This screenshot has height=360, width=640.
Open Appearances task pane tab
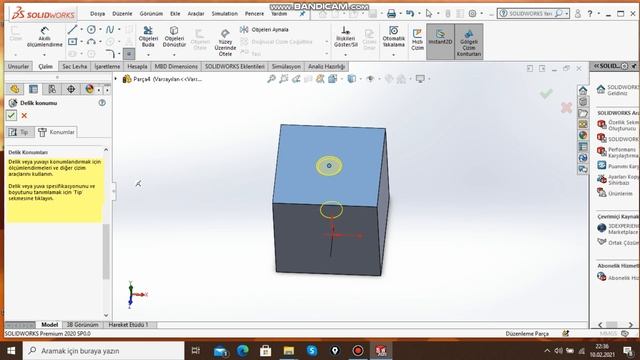pyautogui.click(x=583, y=135)
